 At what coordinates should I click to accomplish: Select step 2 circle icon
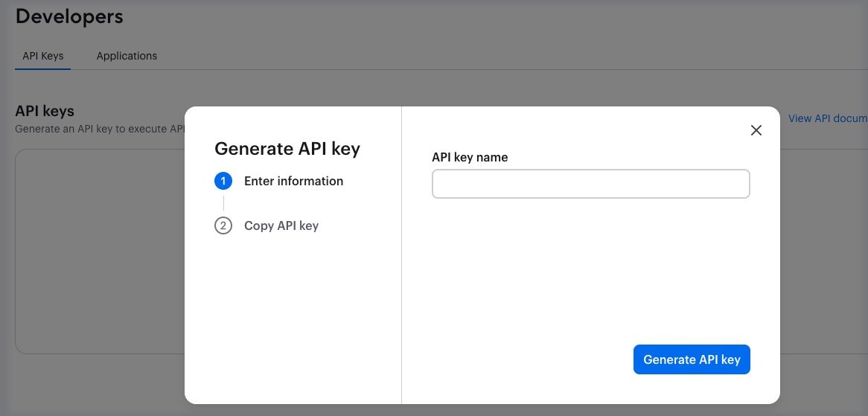point(223,225)
